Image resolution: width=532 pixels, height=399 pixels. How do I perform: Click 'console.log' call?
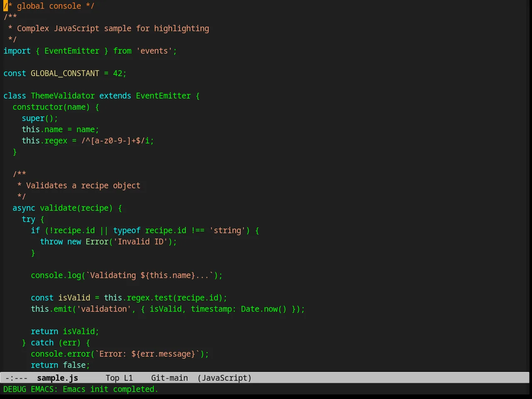point(56,275)
